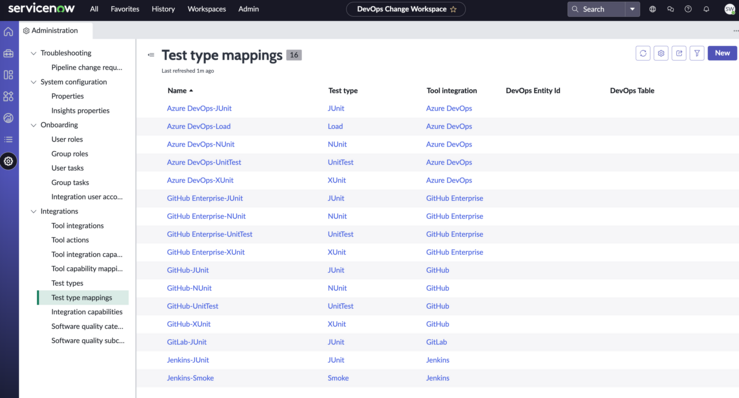
Task: Click the DevOps Change Workspace pill
Action: (x=406, y=9)
